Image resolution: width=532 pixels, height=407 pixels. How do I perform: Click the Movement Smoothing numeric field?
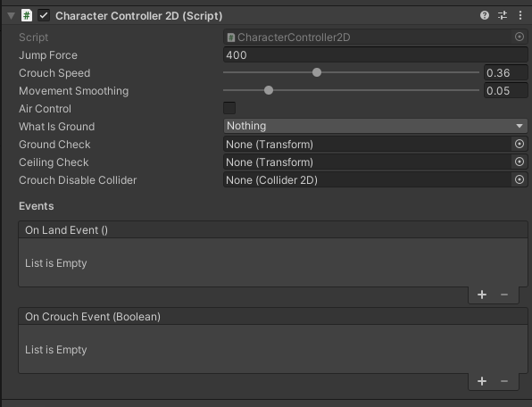tap(505, 90)
